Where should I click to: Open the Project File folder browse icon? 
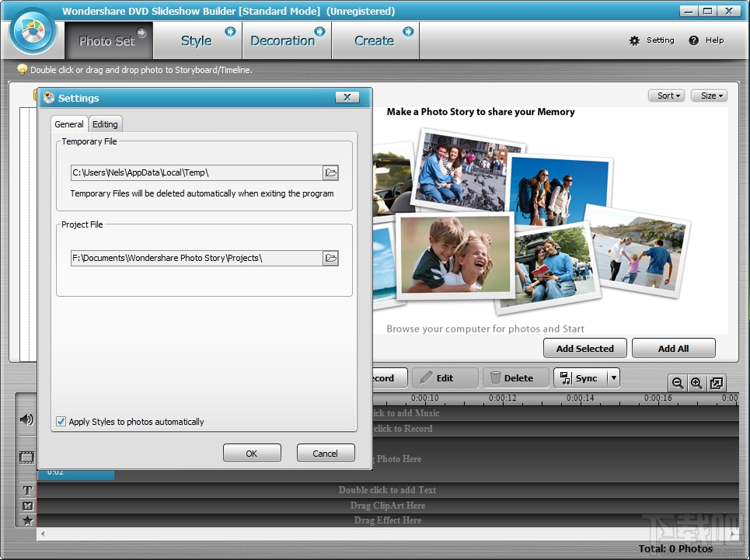pos(330,258)
